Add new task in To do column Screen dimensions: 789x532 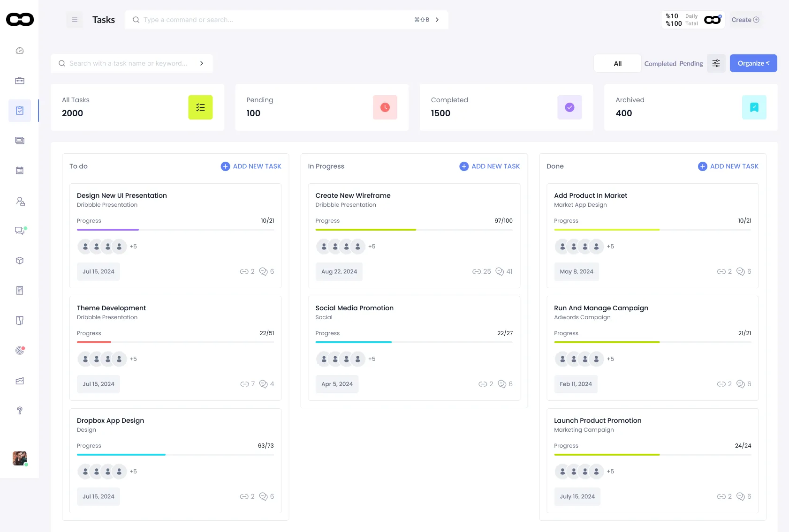tap(251, 166)
